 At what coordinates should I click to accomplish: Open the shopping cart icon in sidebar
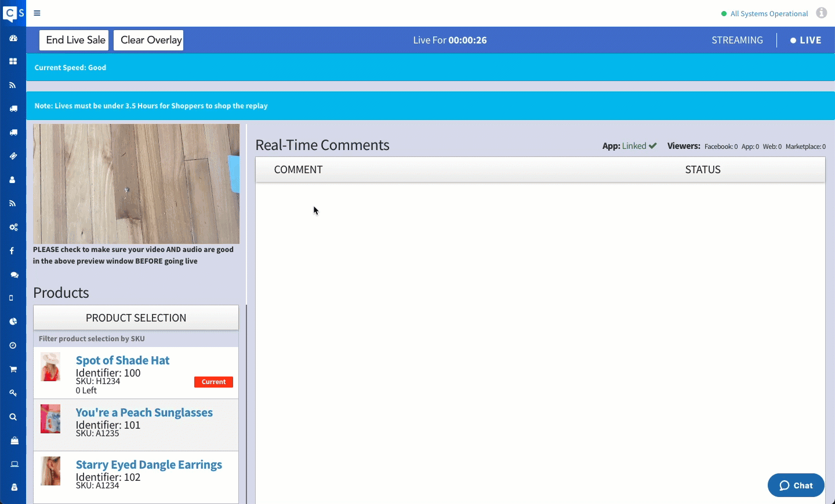(13, 369)
